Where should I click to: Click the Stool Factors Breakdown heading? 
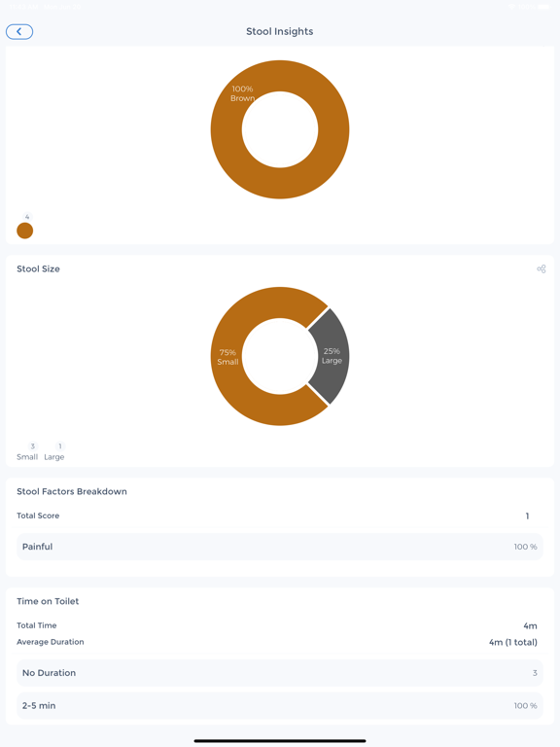click(72, 491)
